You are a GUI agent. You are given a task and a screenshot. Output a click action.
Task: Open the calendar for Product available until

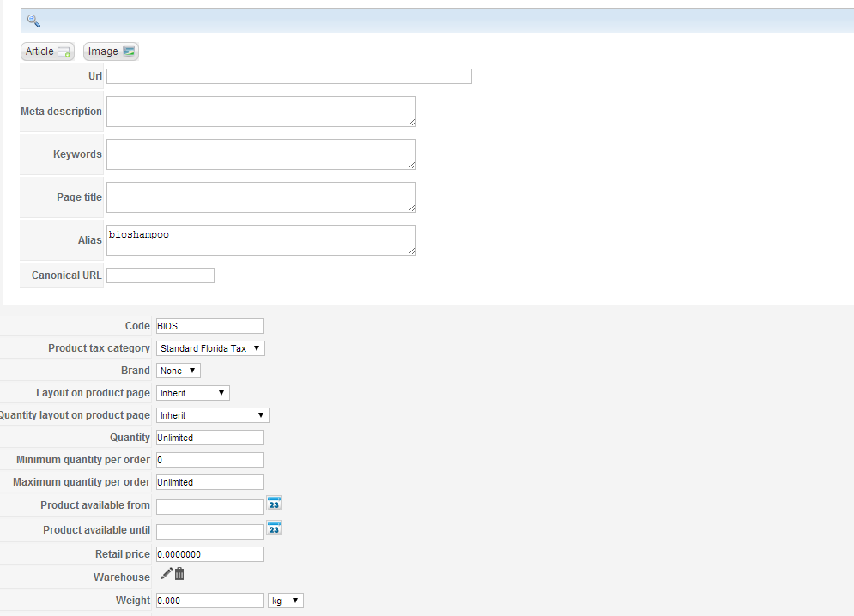[274, 528]
